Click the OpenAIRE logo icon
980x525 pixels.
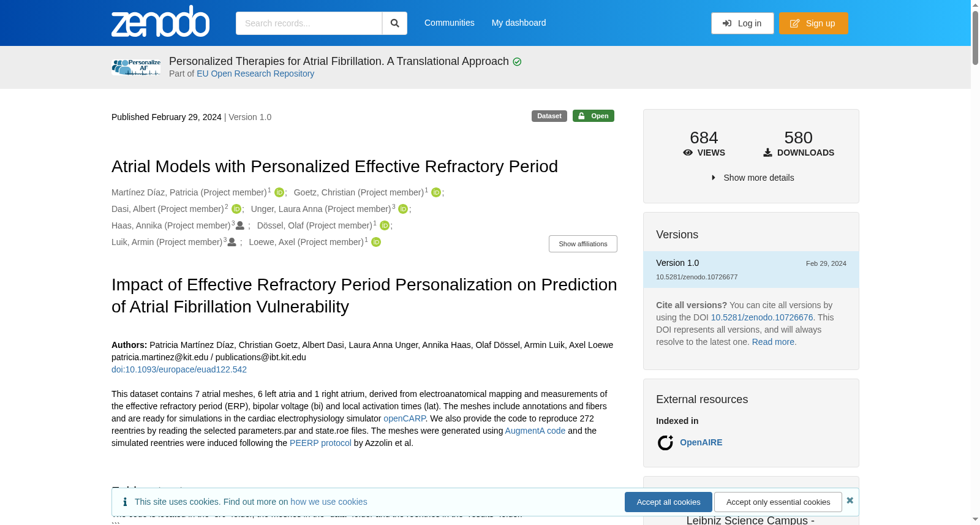[665, 442]
